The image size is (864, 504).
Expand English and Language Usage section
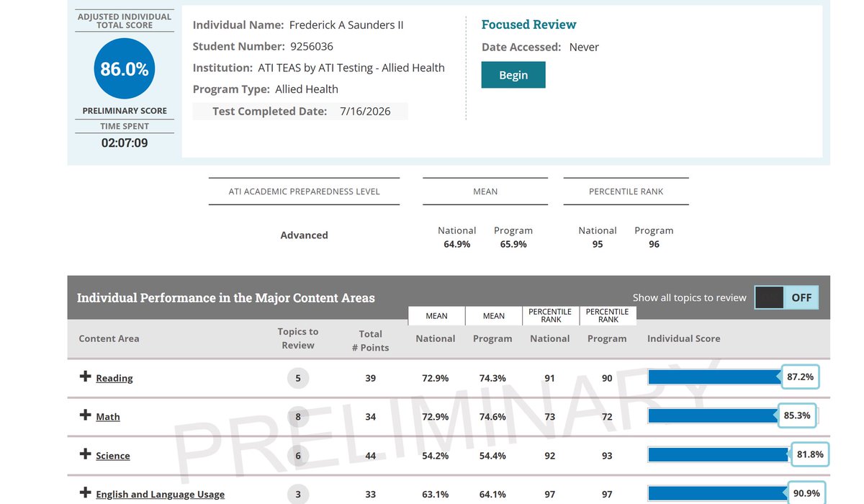click(x=85, y=493)
